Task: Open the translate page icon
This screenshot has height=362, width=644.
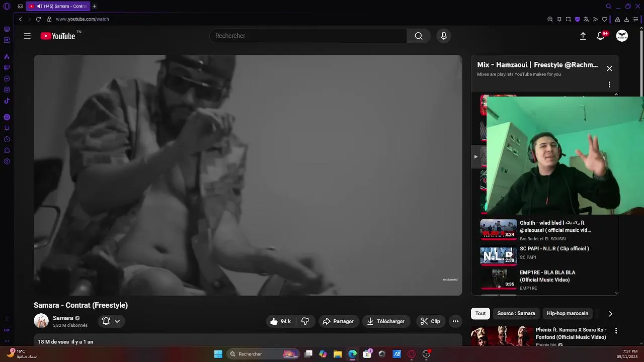Action: click(x=586, y=19)
